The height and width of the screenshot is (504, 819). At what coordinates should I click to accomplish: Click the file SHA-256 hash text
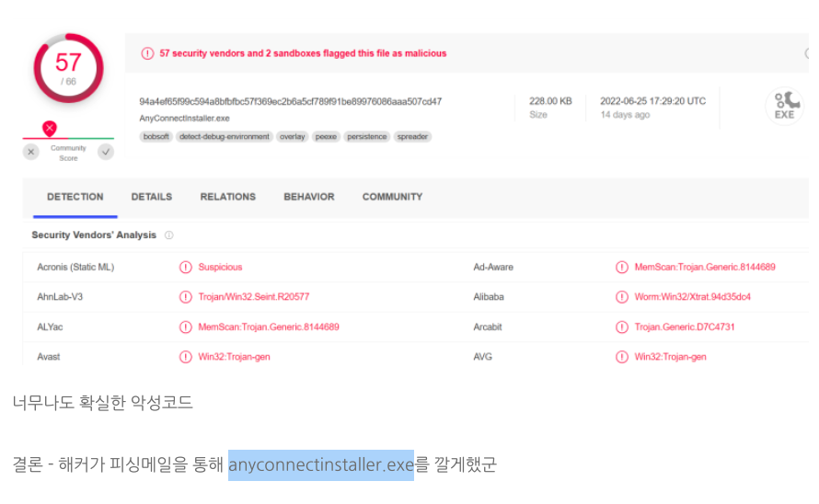[291, 101]
